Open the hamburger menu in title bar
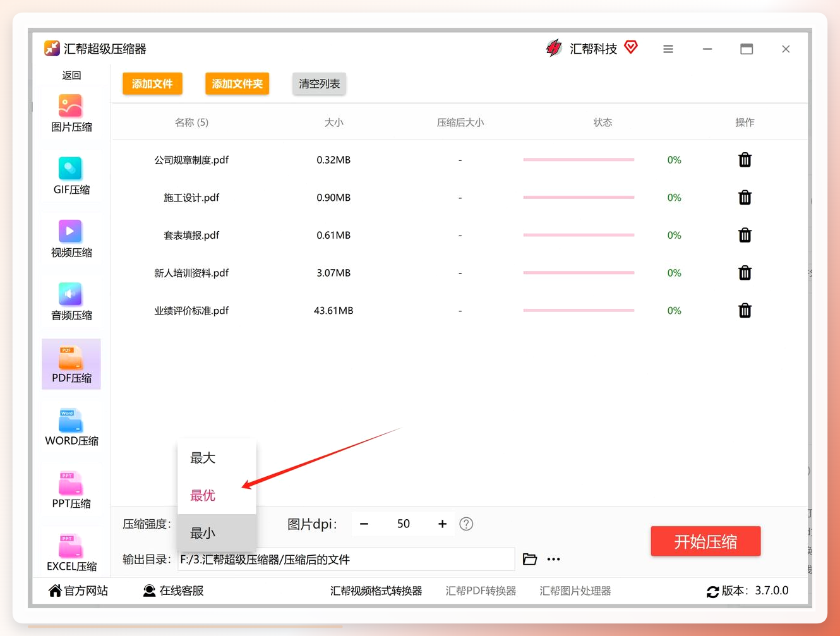Viewport: 840px width, 636px height. point(668,49)
